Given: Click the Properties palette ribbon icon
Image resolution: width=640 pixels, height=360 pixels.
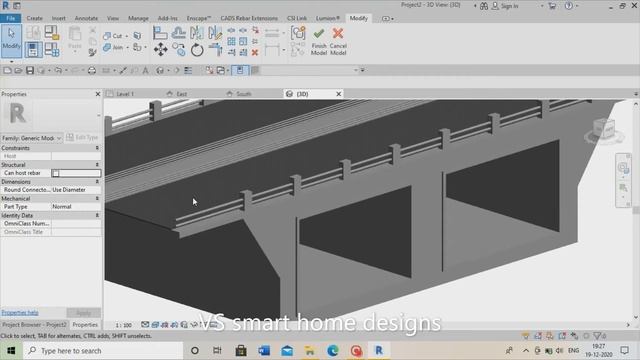Looking at the screenshot, I should point(33,50).
